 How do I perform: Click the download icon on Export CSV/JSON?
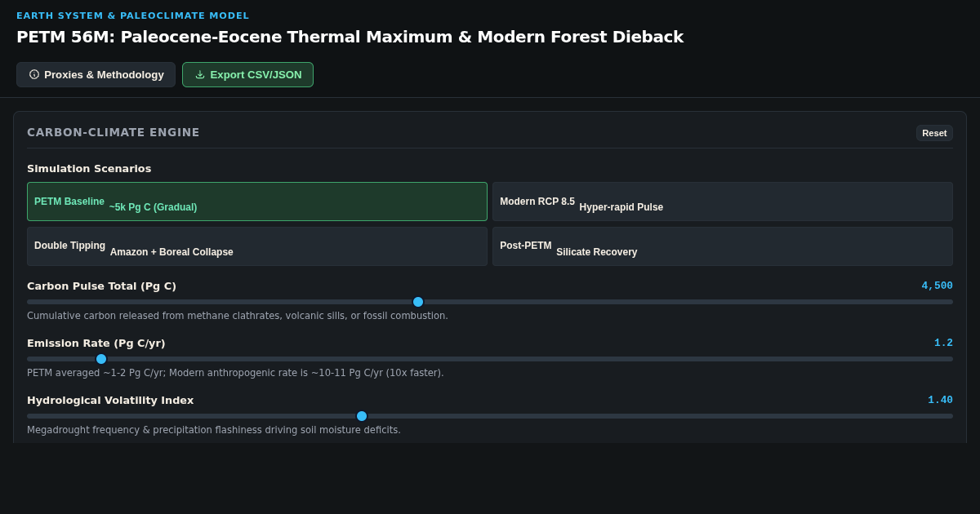click(200, 74)
